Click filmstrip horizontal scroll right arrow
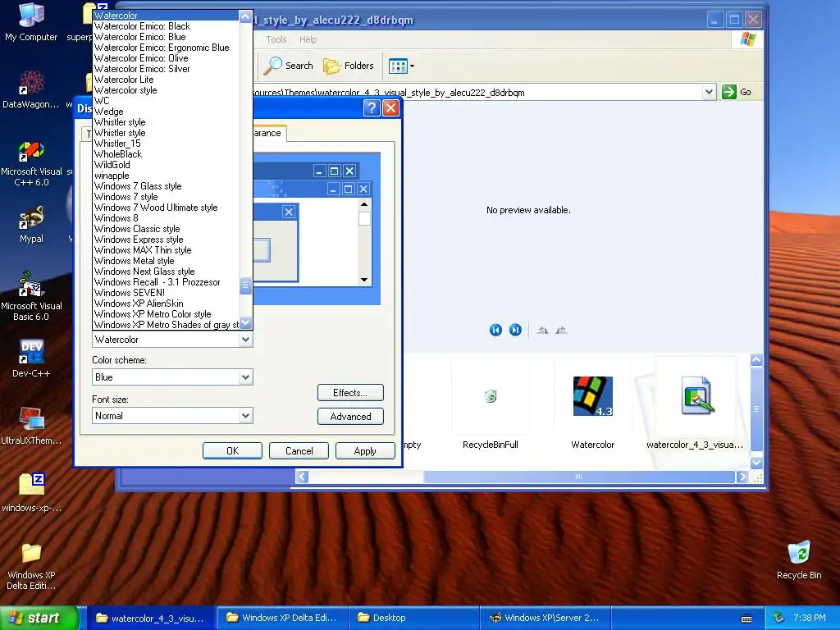The image size is (840, 630). pos(742,477)
